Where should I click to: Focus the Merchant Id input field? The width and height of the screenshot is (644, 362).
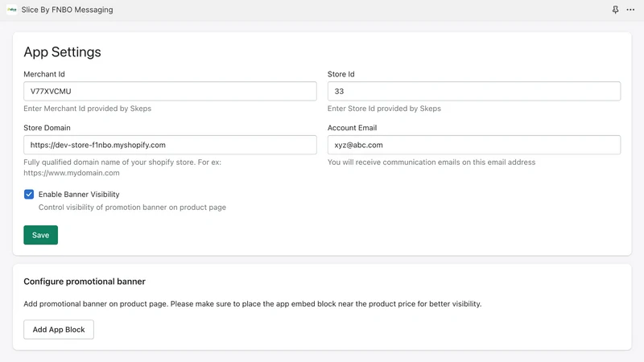click(x=170, y=91)
